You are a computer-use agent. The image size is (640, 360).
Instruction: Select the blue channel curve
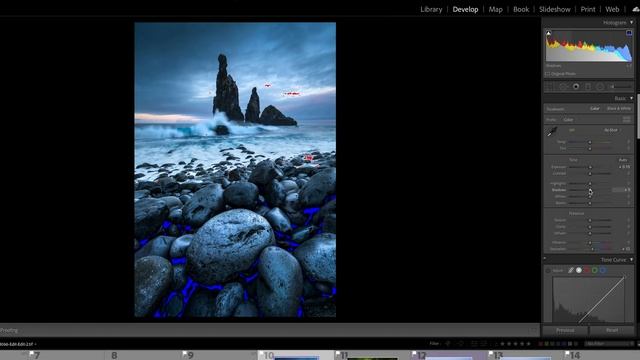(603, 270)
